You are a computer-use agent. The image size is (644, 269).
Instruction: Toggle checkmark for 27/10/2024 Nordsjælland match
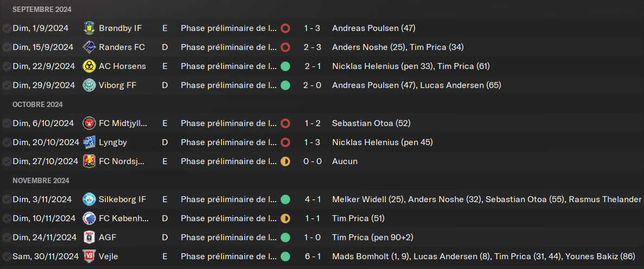coord(7,161)
